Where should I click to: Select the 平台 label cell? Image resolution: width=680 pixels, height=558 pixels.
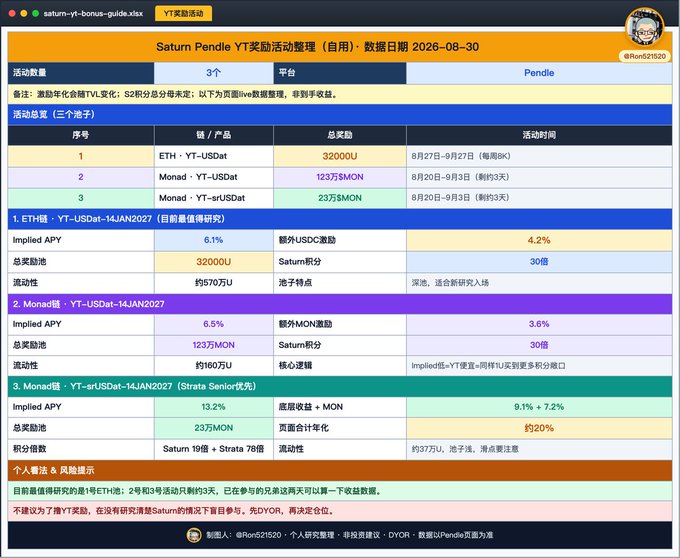[340, 73]
